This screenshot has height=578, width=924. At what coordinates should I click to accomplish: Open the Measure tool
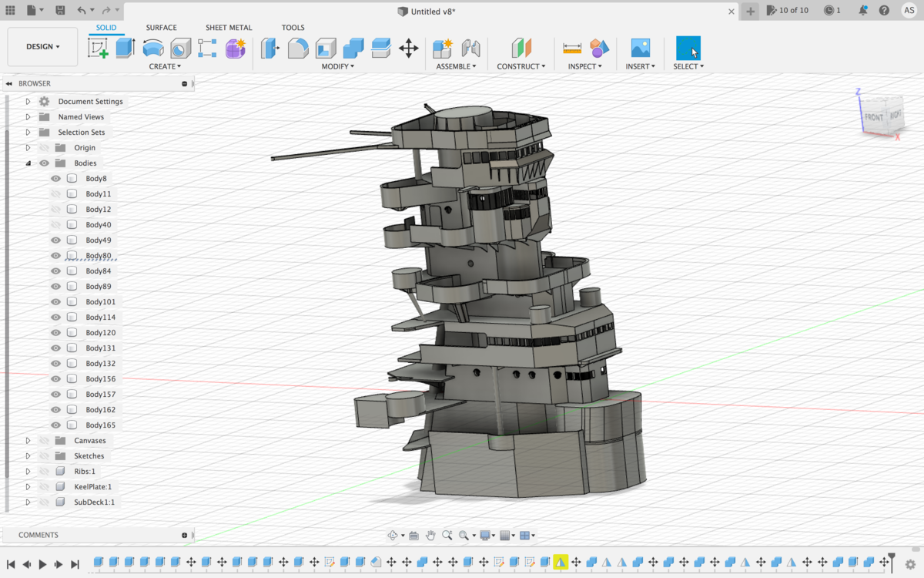click(572, 49)
